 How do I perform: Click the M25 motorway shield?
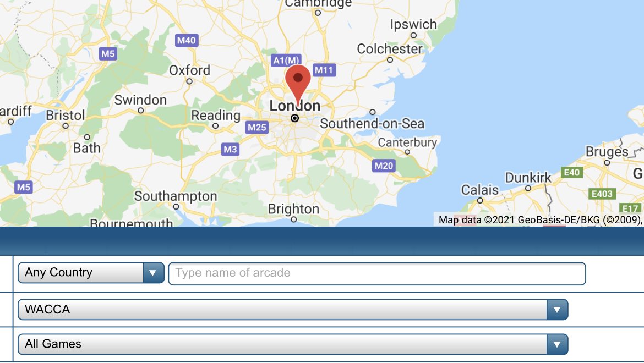click(x=257, y=128)
